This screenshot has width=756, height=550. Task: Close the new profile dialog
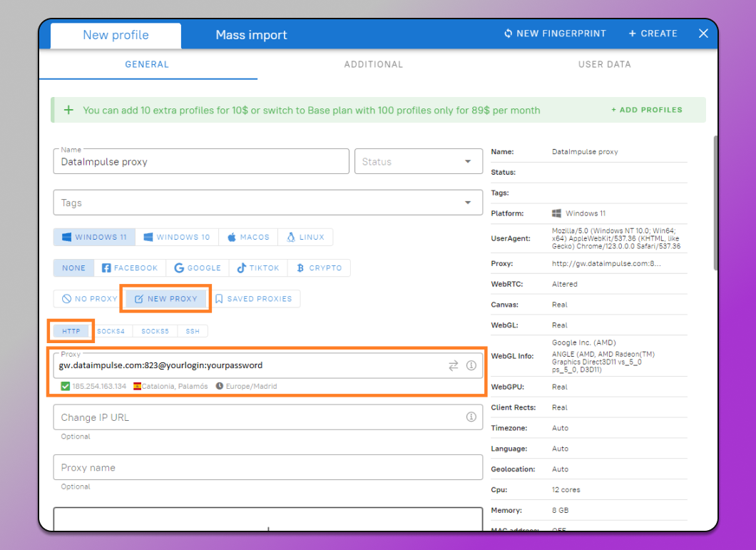point(703,34)
